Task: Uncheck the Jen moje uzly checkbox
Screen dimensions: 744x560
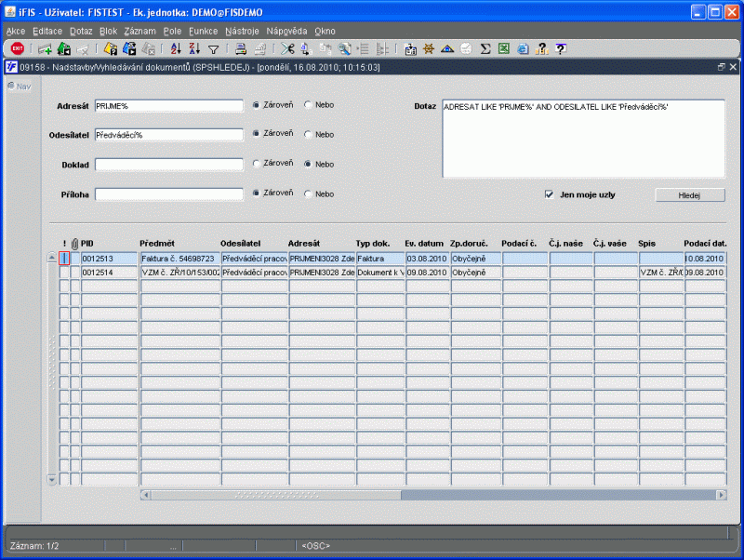Action: pyautogui.click(x=549, y=194)
